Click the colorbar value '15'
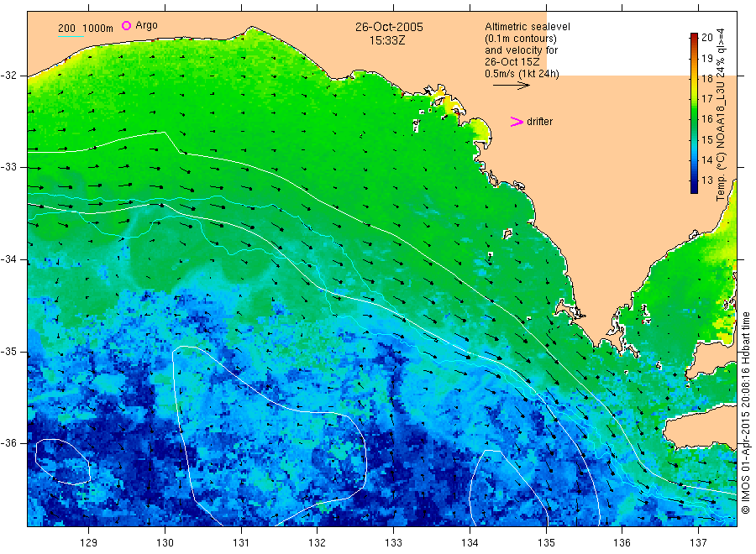Viewport: 756px width, 554px height. [x=706, y=139]
